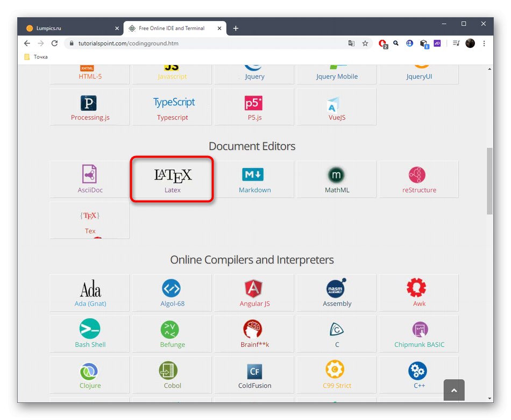Open the cube extension with badge 1
Screen dimensions: 511x420
click(x=424, y=44)
